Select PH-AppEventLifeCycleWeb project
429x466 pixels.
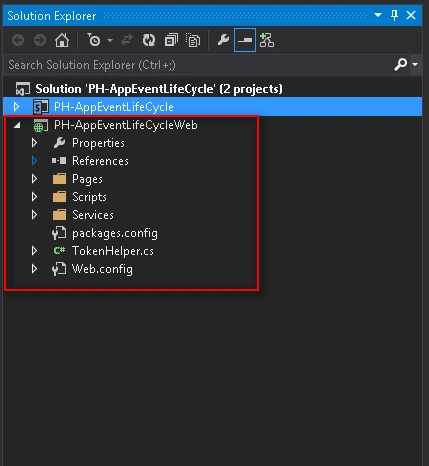click(126, 125)
